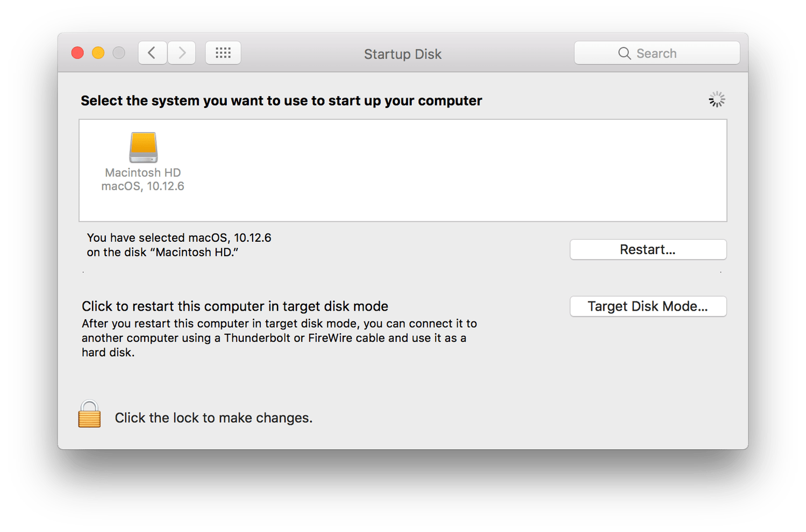
Task: Go back with the left chevron
Action: 152,53
